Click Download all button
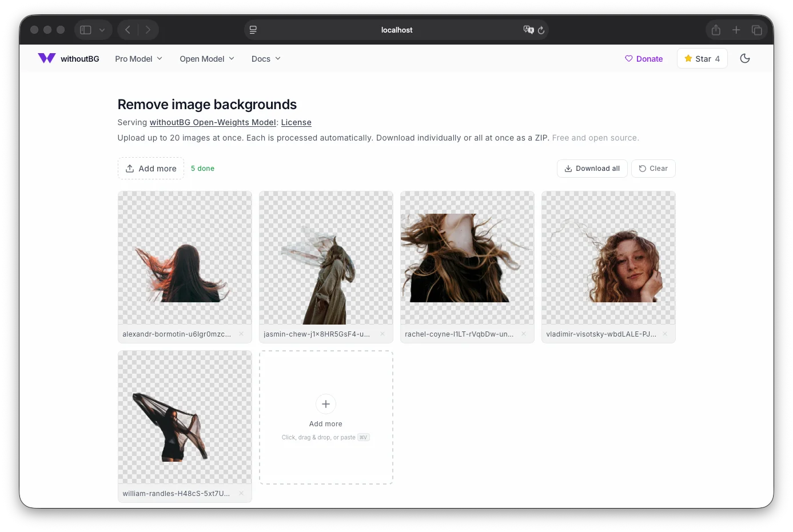 point(592,169)
